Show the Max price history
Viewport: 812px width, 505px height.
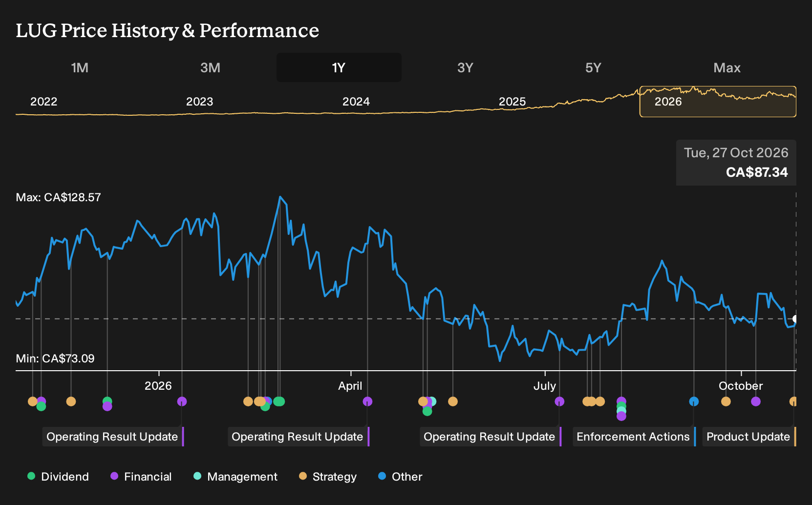pos(727,67)
